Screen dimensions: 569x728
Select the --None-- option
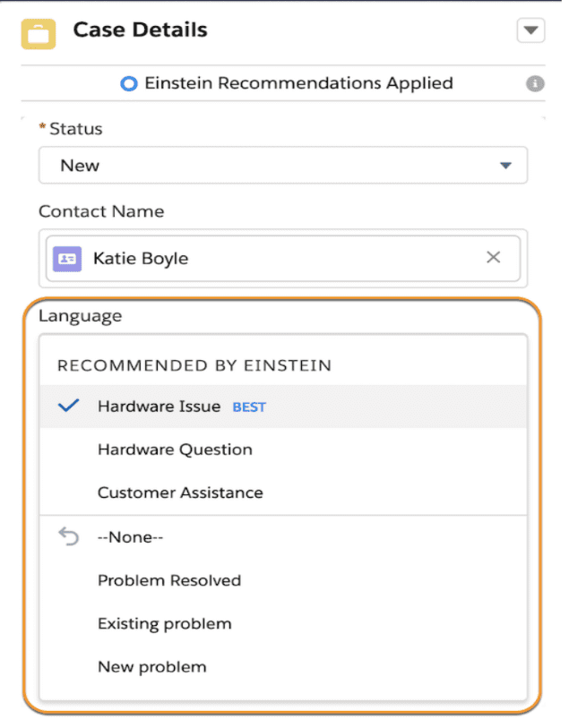coord(131,537)
